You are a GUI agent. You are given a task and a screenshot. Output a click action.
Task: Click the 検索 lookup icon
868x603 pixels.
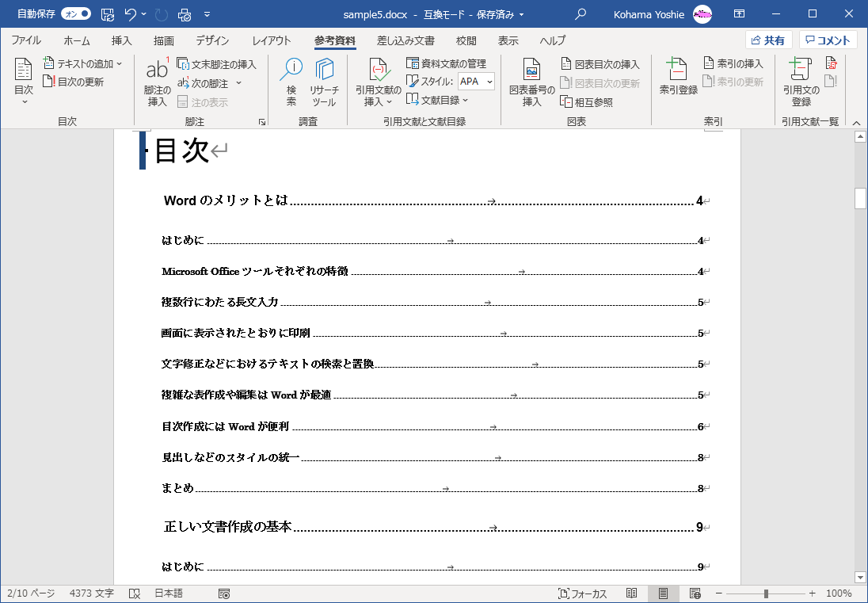pyautogui.click(x=291, y=82)
